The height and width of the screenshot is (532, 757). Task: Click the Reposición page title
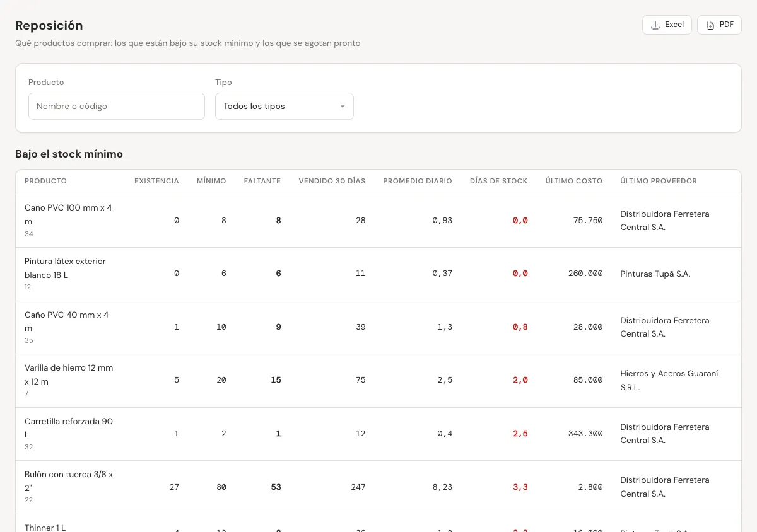[x=49, y=25]
